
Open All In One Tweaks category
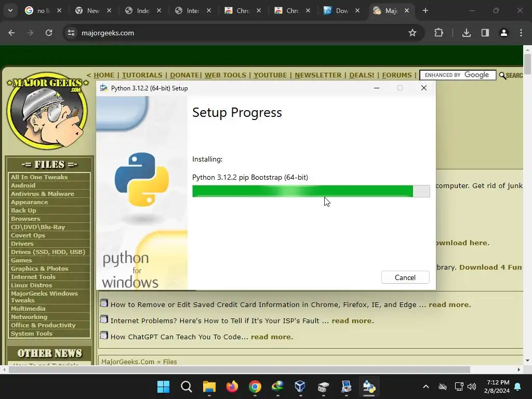click(39, 177)
